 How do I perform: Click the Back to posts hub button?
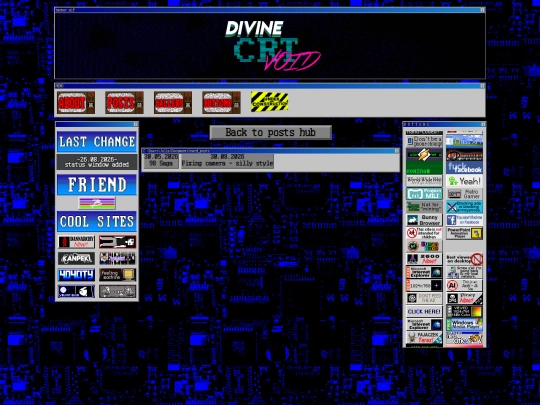(x=271, y=133)
